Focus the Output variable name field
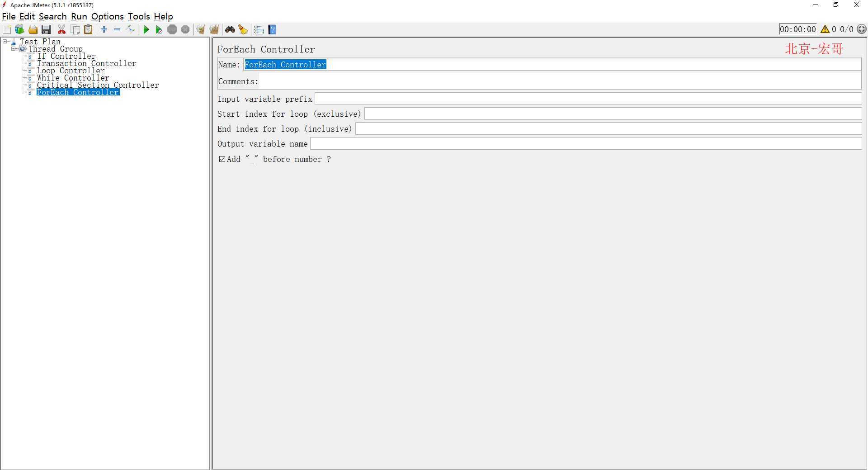Screen dimensions: 868x470 pyautogui.click(x=586, y=144)
